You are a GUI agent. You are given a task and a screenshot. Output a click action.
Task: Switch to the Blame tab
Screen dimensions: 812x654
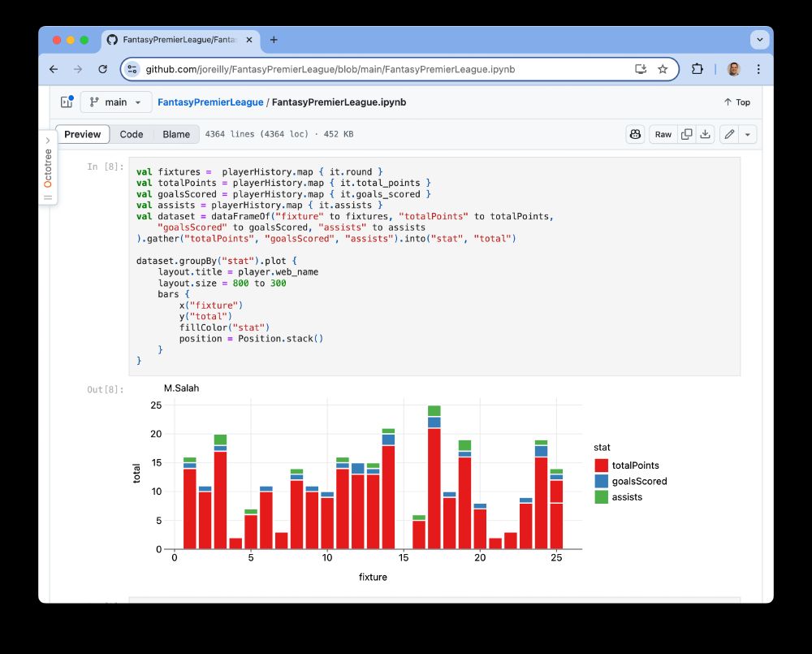click(x=176, y=134)
